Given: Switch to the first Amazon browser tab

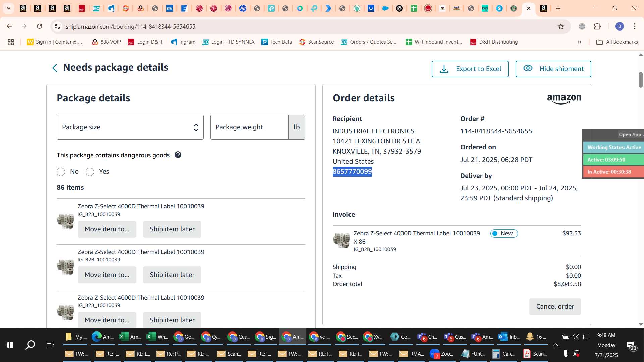Looking at the screenshot, I should [x=23, y=8].
